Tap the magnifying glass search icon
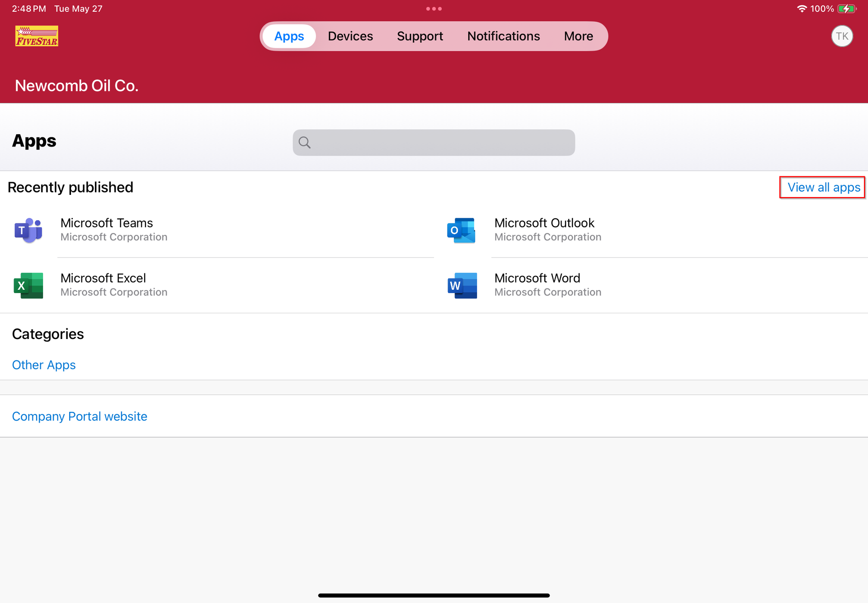The height and width of the screenshot is (603, 868). click(305, 143)
